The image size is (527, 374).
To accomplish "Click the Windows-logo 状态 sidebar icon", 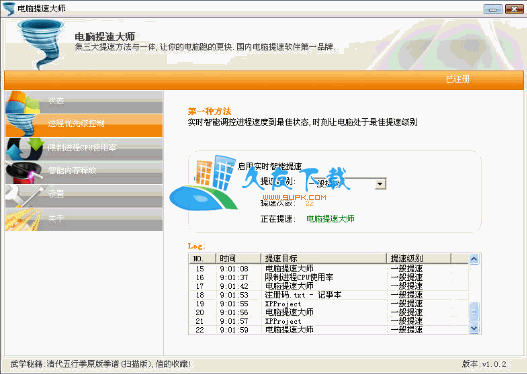I will click(22, 101).
